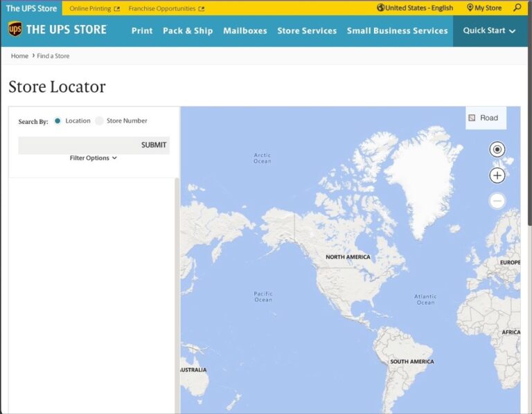The width and height of the screenshot is (532, 414).
Task: Open the Quick Start dropdown
Action: coord(490,30)
